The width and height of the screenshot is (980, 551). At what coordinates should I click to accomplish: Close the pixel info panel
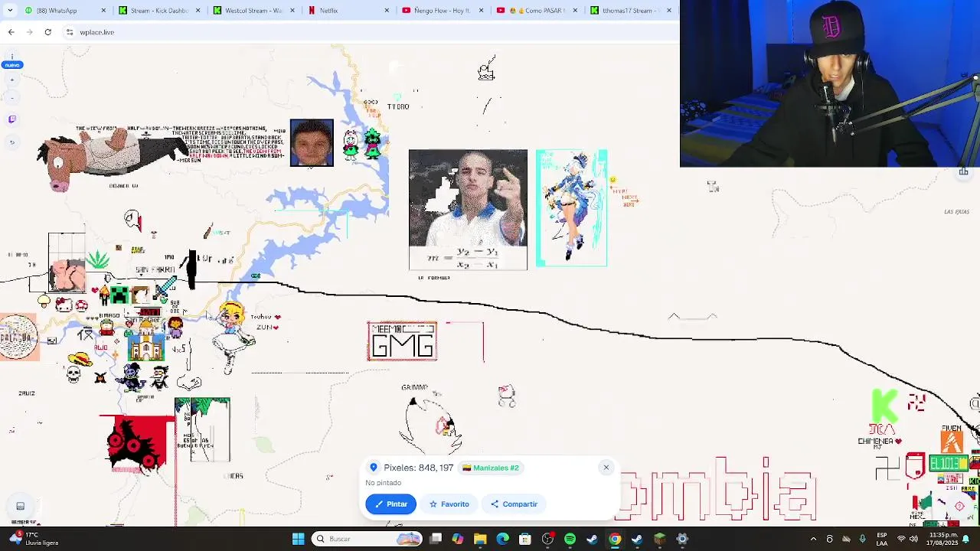pos(606,468)
